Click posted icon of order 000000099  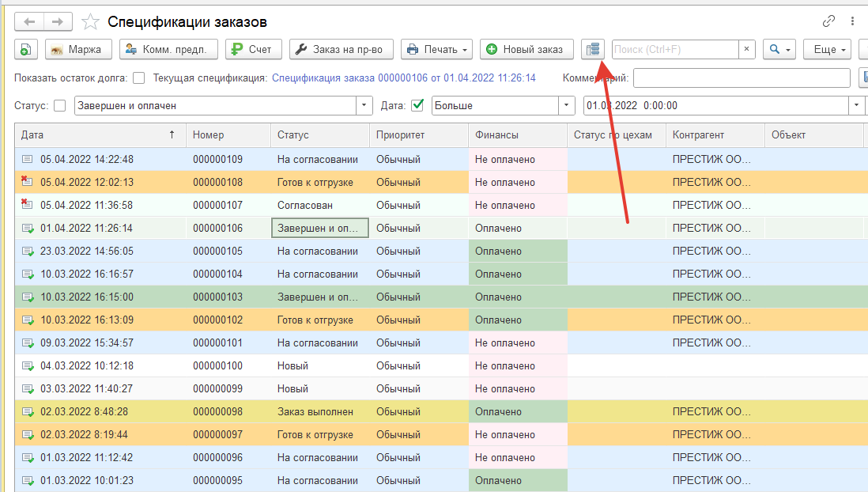click(28, 389)
